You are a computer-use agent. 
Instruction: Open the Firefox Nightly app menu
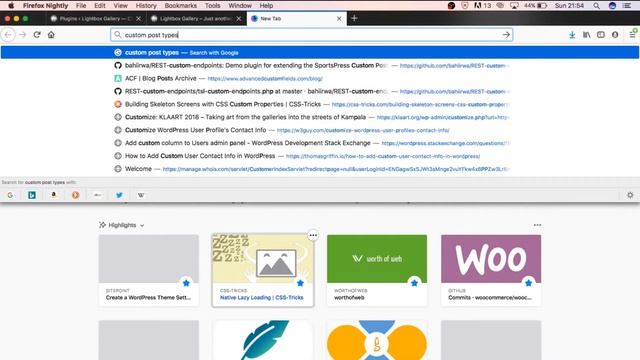pyautogui.click(x=45, y=6)
